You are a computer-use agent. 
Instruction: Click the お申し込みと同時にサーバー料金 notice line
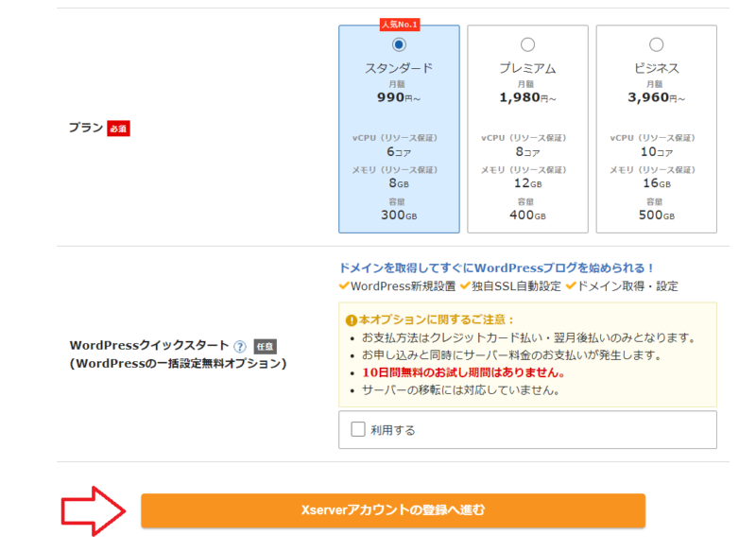[512, 355]
